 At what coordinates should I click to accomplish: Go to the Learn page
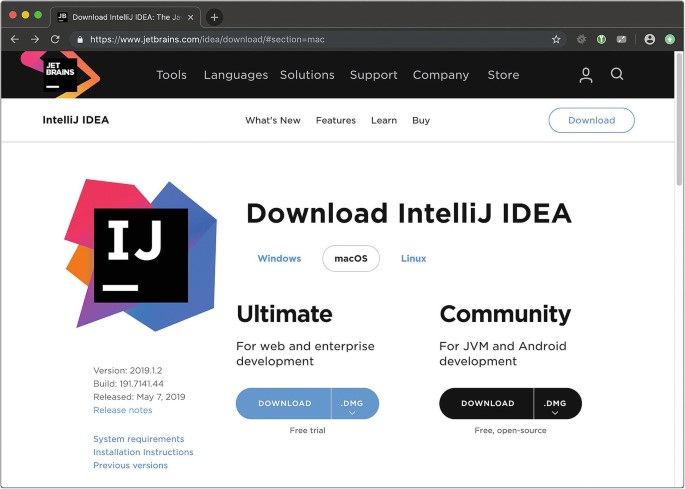tap(384, 121)
